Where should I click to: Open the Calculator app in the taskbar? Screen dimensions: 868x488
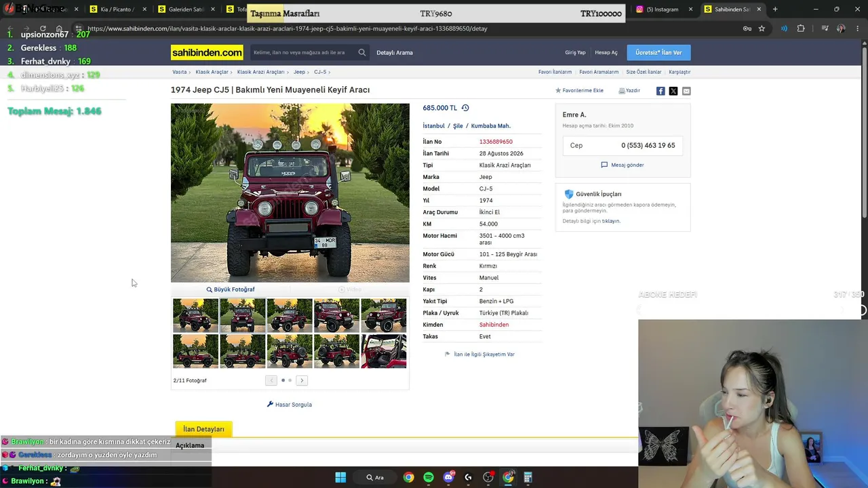pyautogui.click(x=528, y=477)
